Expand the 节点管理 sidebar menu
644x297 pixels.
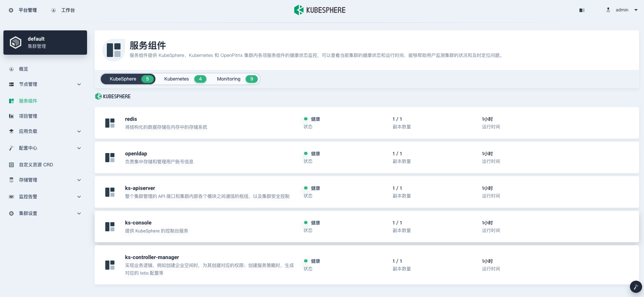79,84
